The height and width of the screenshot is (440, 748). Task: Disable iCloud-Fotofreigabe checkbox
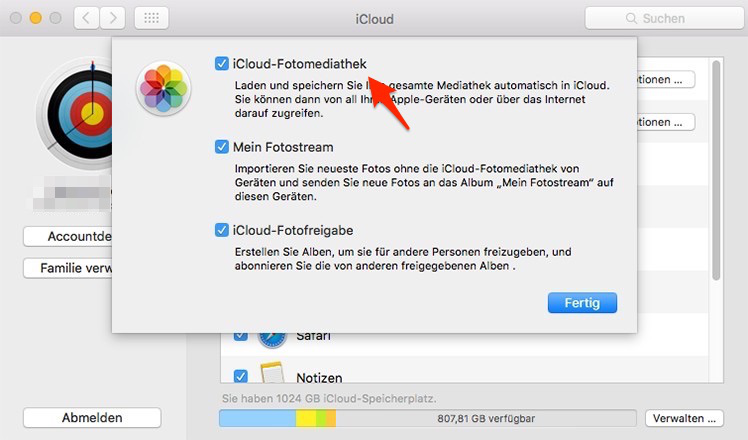point(222,230)
